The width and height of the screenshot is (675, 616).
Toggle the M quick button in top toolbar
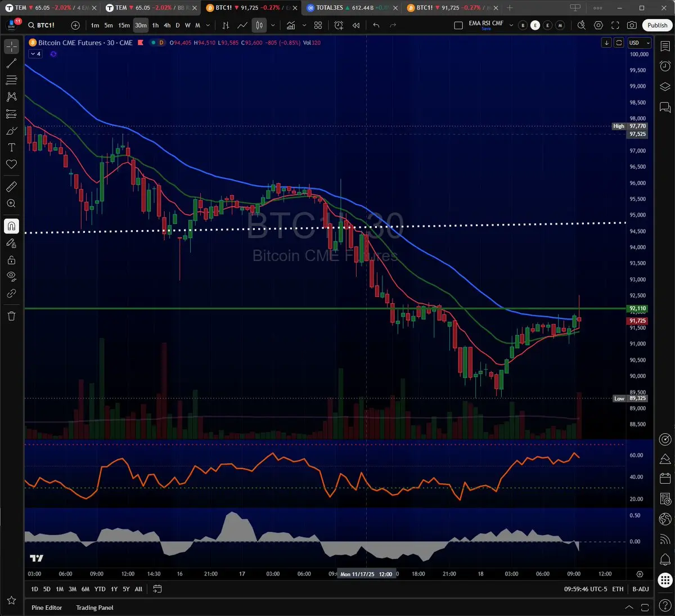560,25
